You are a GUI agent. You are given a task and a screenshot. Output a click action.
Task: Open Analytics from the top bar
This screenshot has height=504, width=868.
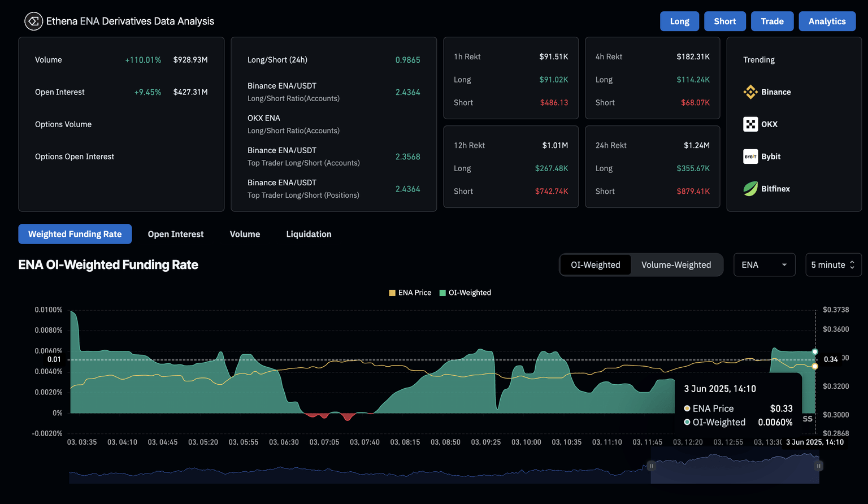pos(827,21)
